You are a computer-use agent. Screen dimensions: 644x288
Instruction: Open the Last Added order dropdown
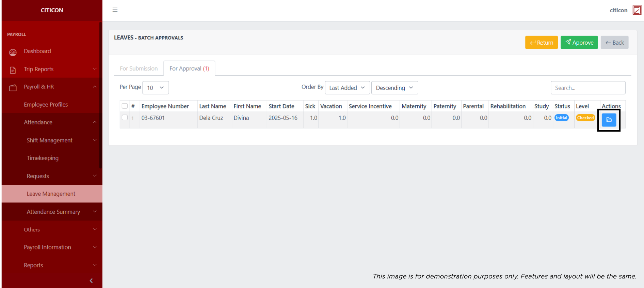coord(347,88)
